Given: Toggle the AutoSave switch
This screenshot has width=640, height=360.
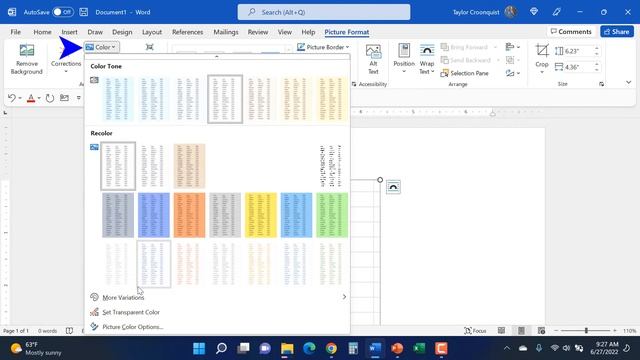Looking at the screenshot, I should coord(63,12).
